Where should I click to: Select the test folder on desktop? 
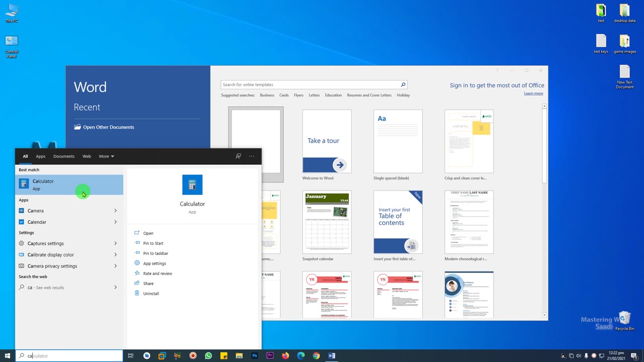pyautogui.click(x=601, y=14)
